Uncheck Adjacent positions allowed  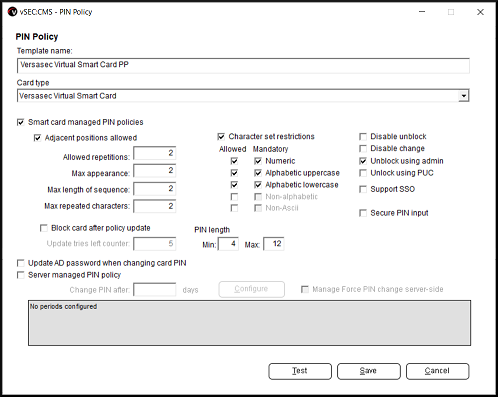[x=37, y=138]
